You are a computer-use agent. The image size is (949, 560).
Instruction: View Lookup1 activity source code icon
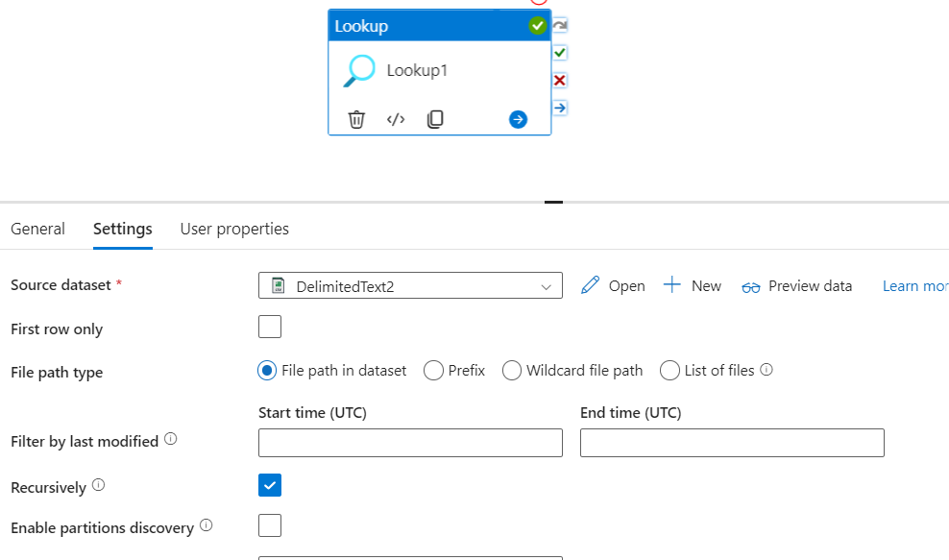point(396,119)
